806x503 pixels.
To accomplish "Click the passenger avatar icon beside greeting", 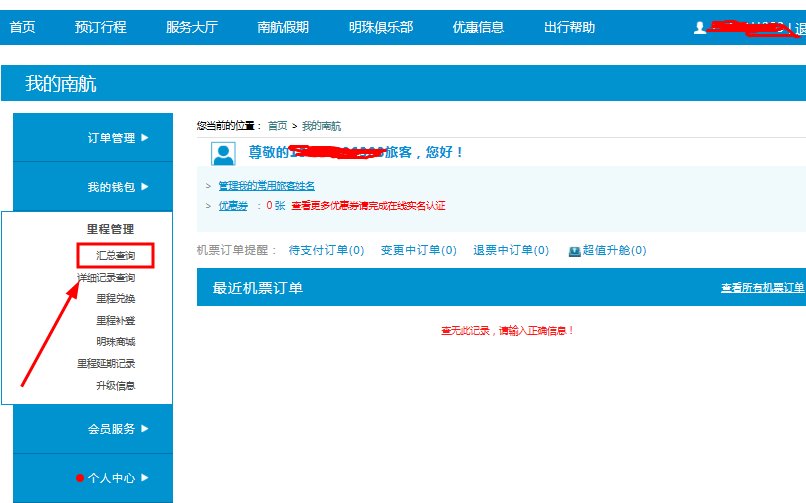I will [224, 153].
